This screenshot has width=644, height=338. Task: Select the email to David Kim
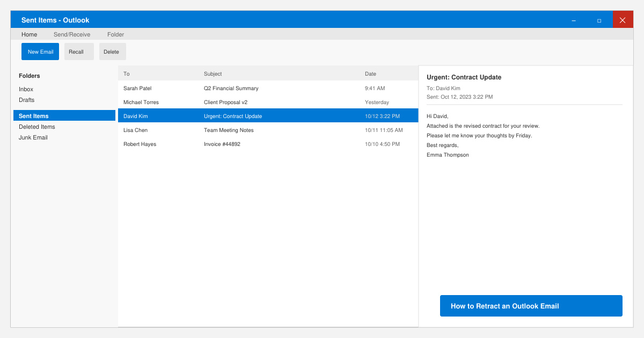click(x=268, y=116)
